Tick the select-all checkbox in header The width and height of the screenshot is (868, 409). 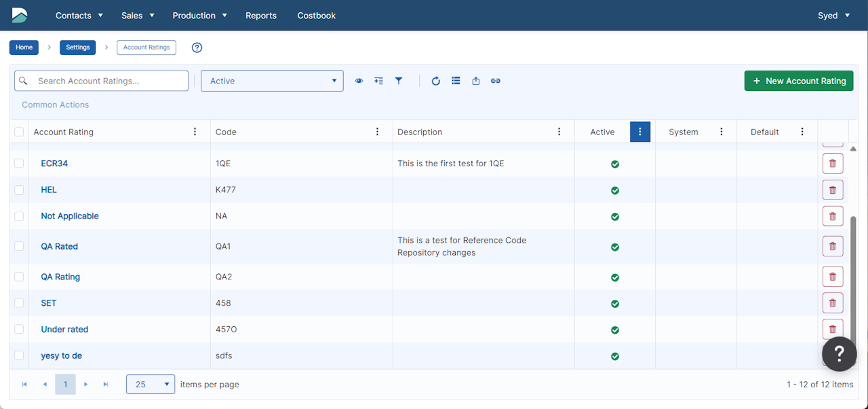tap(19, 132)
